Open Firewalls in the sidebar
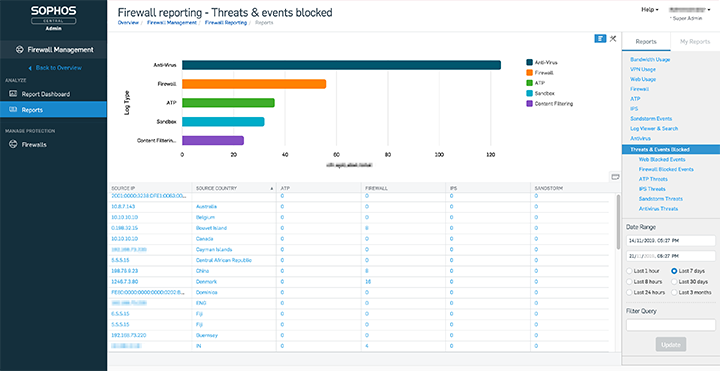720x371 pixels. click(53, 144)
